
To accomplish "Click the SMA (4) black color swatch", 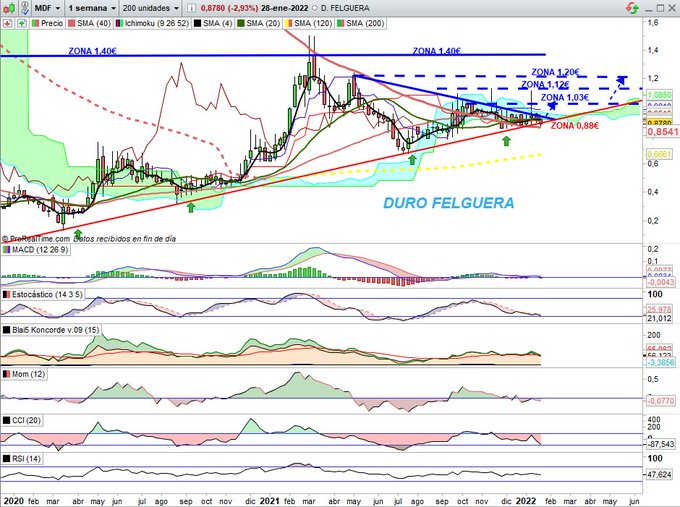I will [197, 23].
